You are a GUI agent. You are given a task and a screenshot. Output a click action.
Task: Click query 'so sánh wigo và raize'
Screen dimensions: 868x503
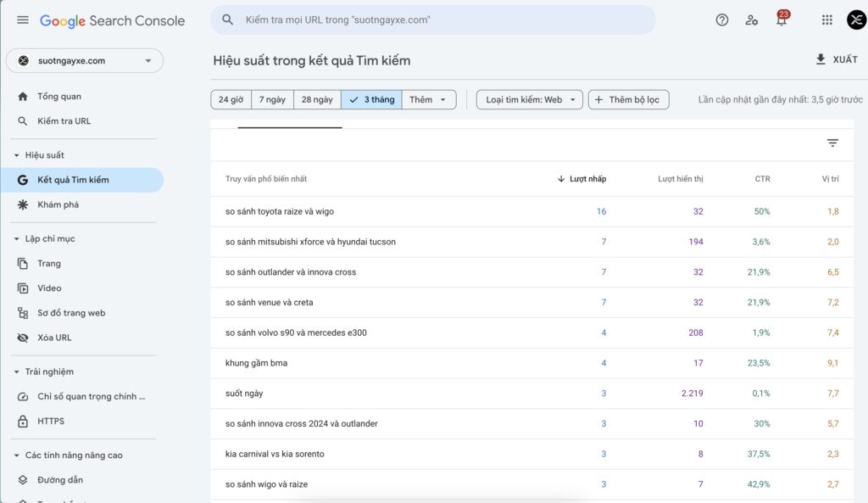click(266, 484)
